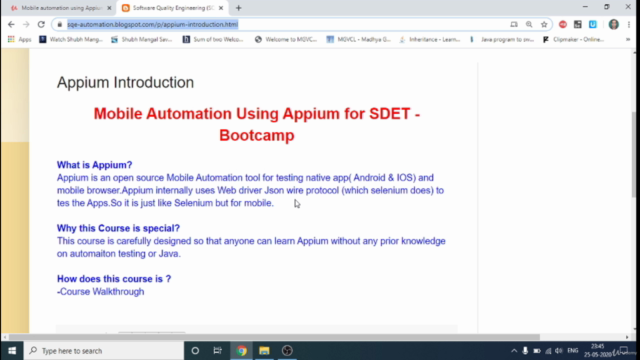Open the dark square extension icon

(578, 24)
